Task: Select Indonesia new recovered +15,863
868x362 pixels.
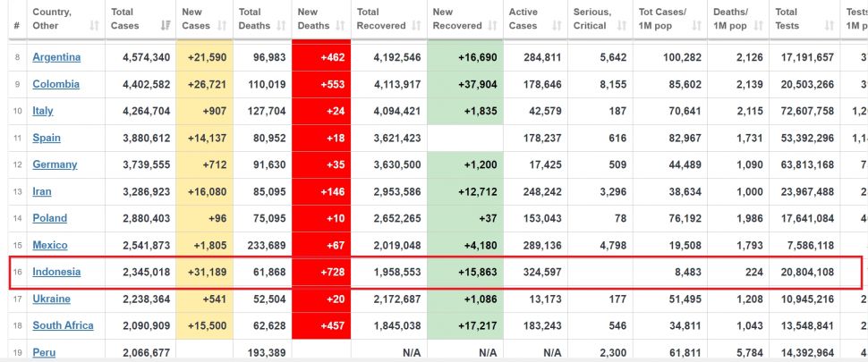Action: coord(465,273)
